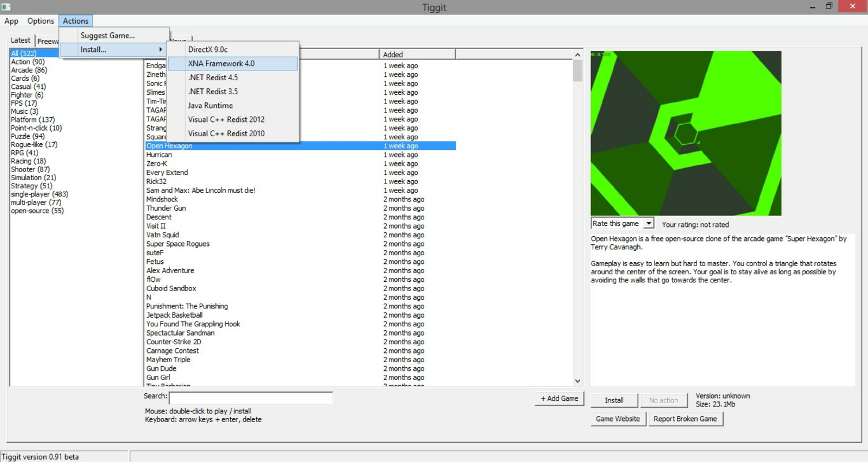Open the Install... submenu
Screen dimensions: 868x462
(x=114, y=50)
